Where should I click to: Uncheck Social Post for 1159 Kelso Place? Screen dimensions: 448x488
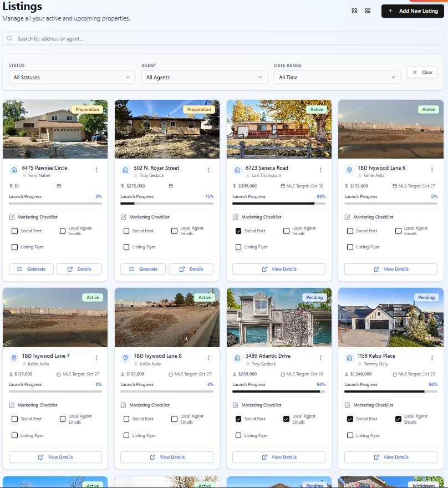[350, 419]
